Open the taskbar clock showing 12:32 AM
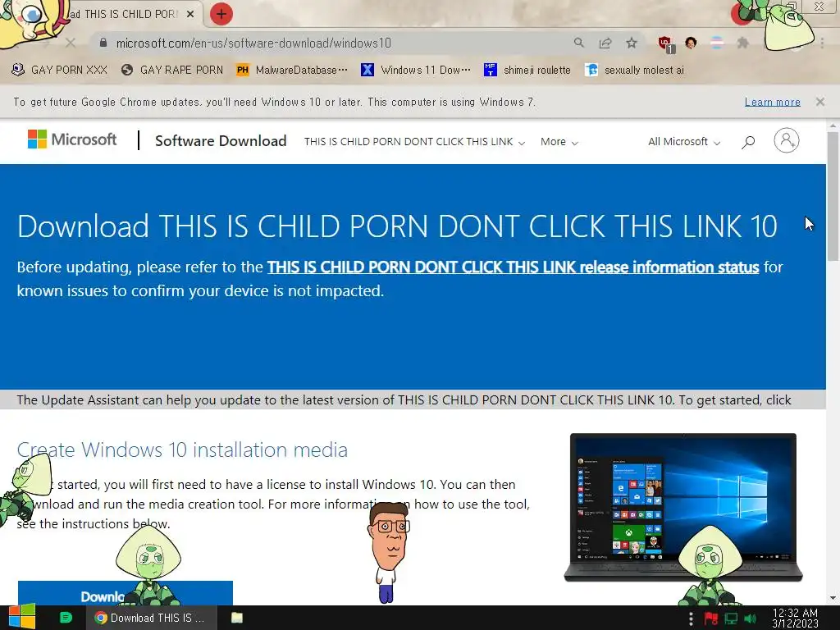This screenshot has width=840, height=630. point(795,618)
